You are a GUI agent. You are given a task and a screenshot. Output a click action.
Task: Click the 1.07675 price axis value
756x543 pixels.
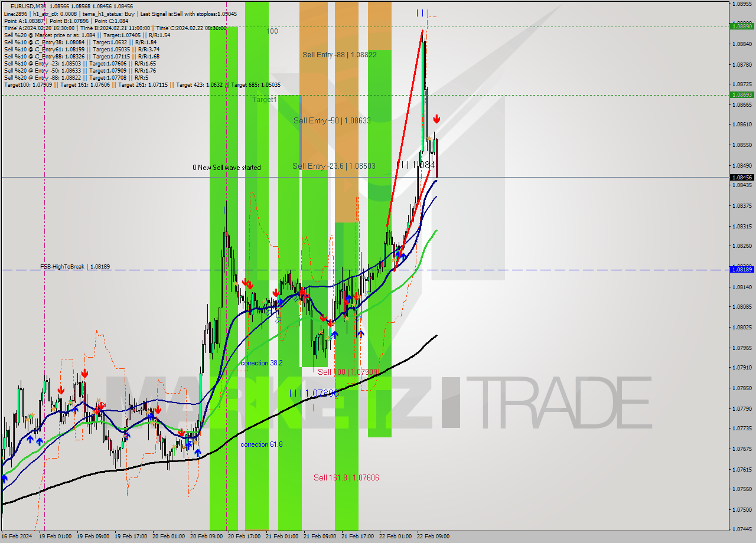[x=742, y=449]
